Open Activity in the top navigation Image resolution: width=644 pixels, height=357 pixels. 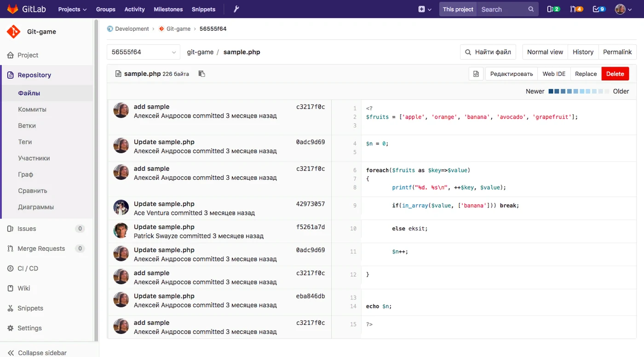(135, 9)
